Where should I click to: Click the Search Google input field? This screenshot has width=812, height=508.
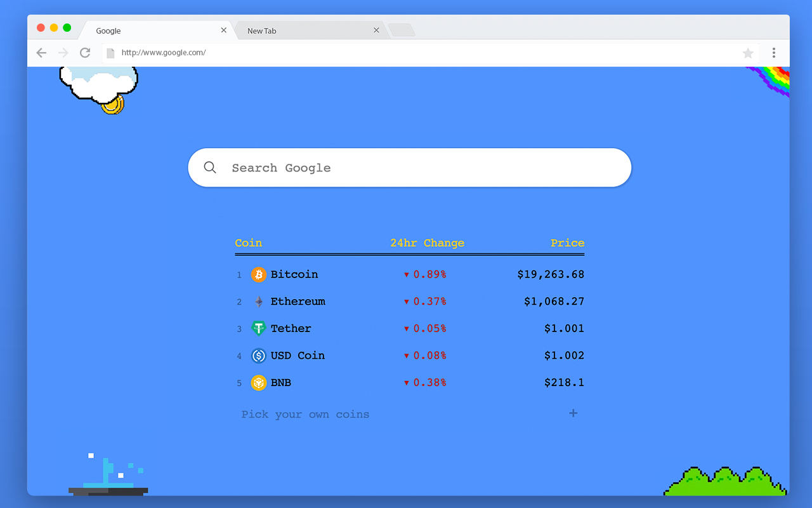(x=410, y=168)
